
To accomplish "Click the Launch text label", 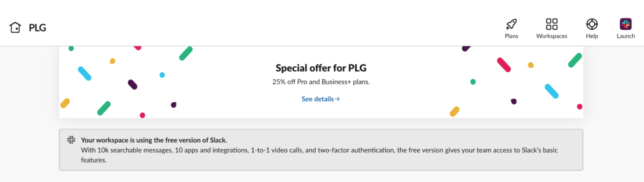I will [626, 36].
